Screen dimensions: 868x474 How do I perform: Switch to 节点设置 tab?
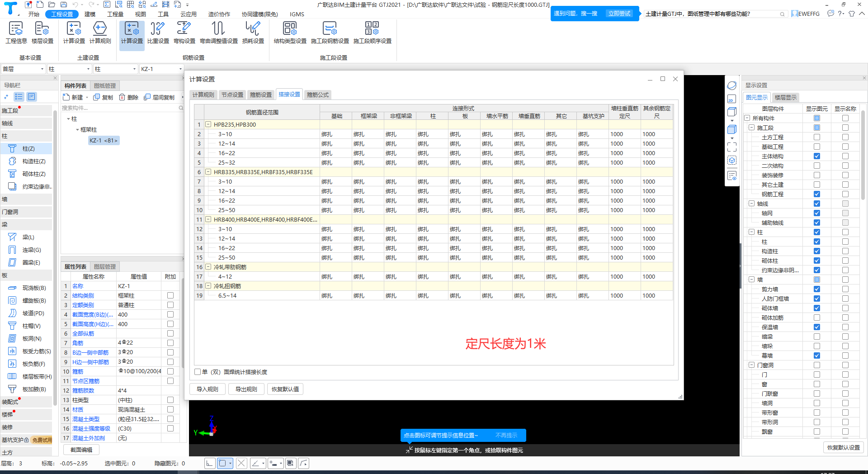[x=232, y=95]
